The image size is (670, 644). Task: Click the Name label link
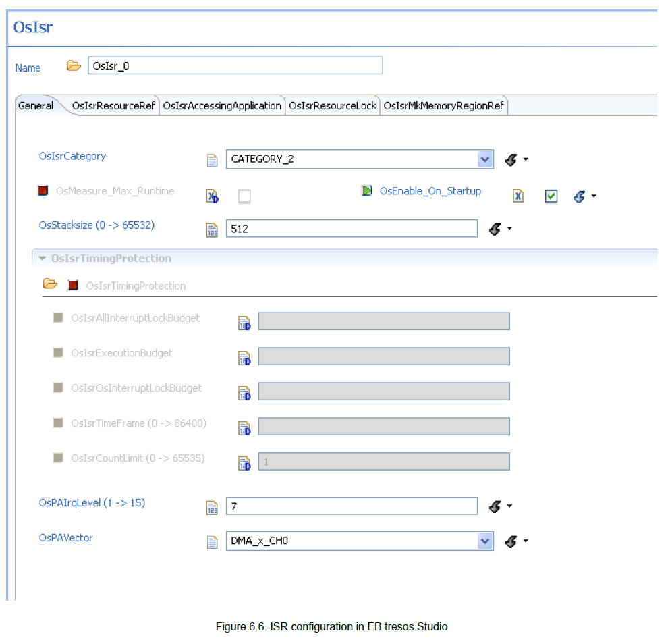tap(28, 68)
